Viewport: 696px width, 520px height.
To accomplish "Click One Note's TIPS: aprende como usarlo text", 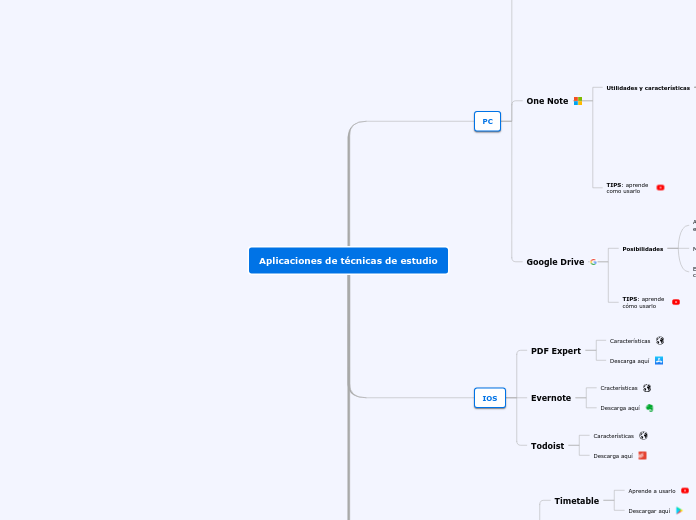I will (627, 188).
